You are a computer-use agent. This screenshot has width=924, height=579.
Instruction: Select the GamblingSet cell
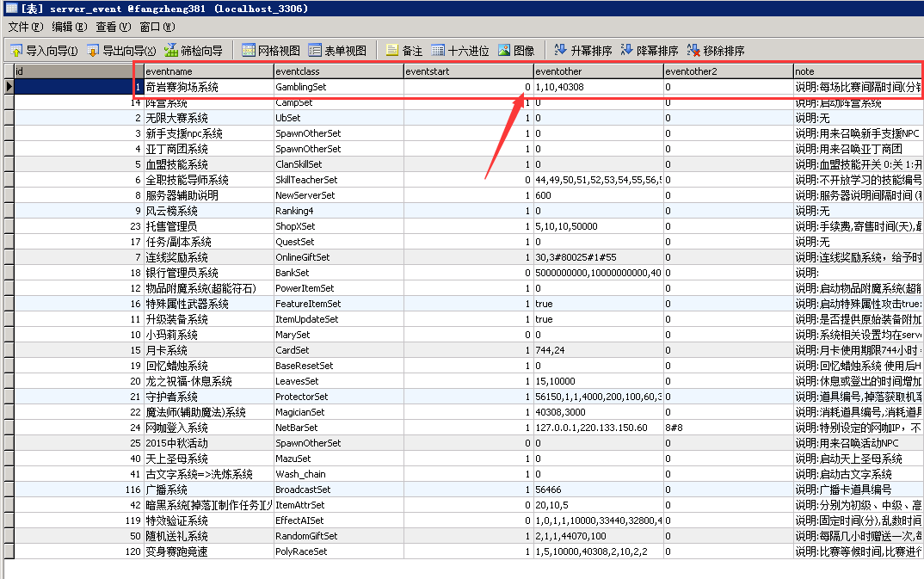click(339, 87)
